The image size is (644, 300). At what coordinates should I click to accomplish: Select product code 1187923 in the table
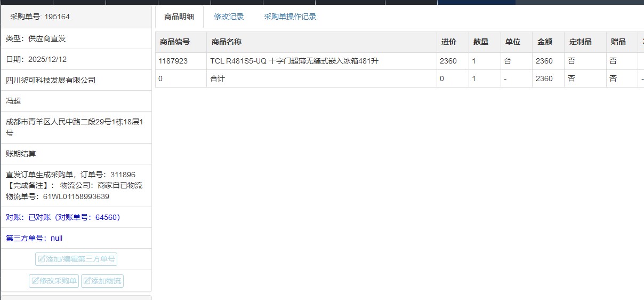(x=173, y=61)
